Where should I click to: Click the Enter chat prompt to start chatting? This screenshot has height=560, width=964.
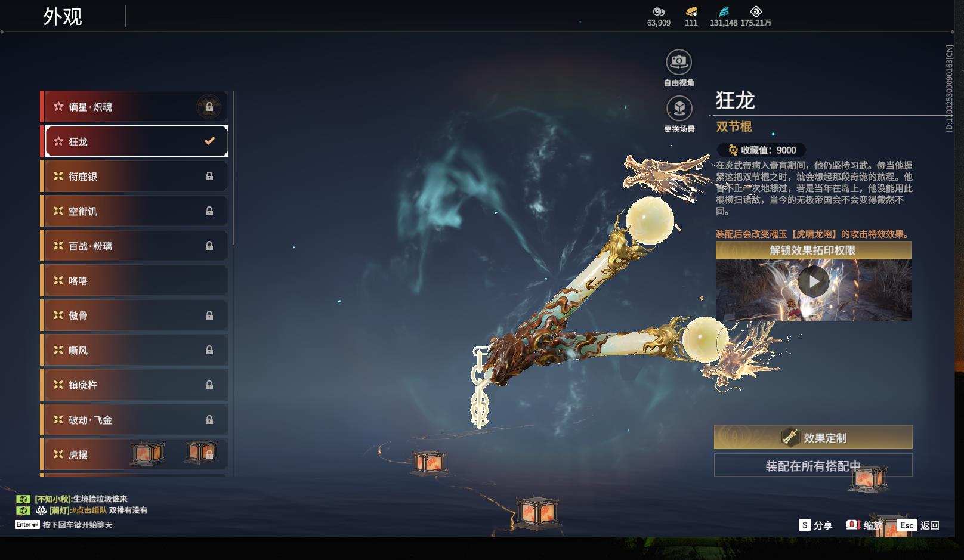click(x=64, y=525)
